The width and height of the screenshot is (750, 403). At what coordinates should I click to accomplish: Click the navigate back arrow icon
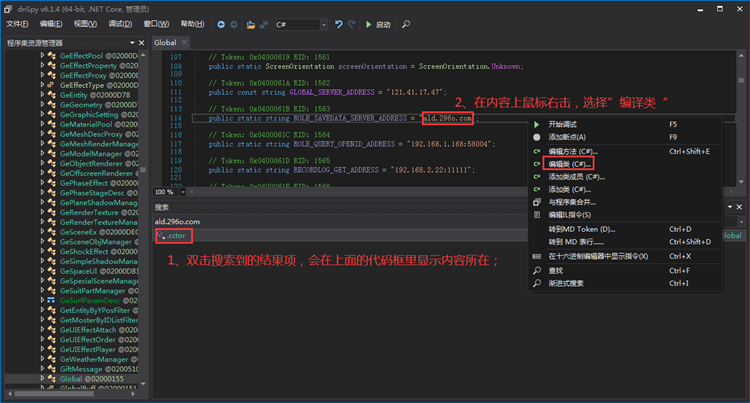tap(220, 24)
